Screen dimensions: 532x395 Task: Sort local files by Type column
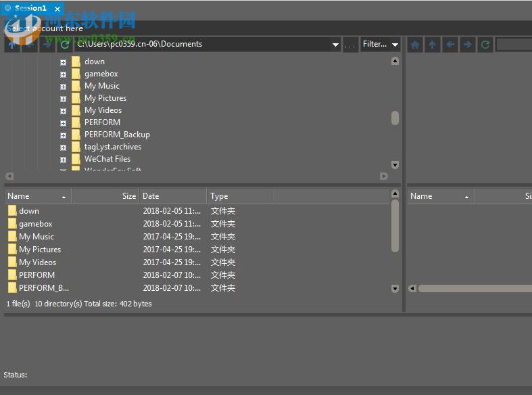(x=240, y=196)
